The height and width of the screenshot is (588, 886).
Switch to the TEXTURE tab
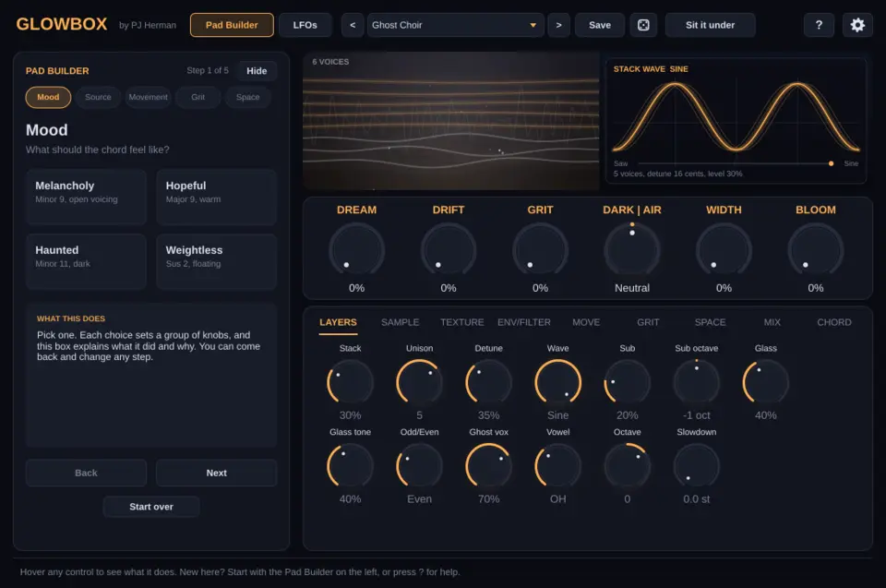point(462,322)
